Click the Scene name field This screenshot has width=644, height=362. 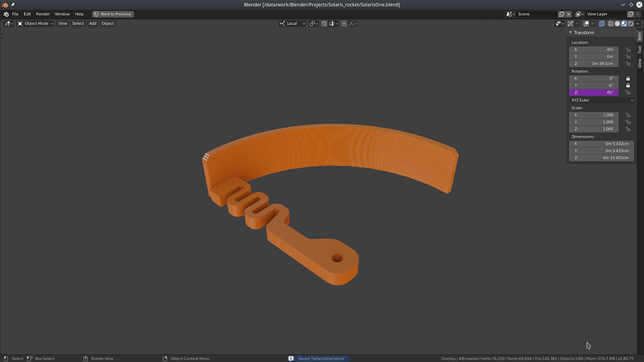click(x=537, y=14)
